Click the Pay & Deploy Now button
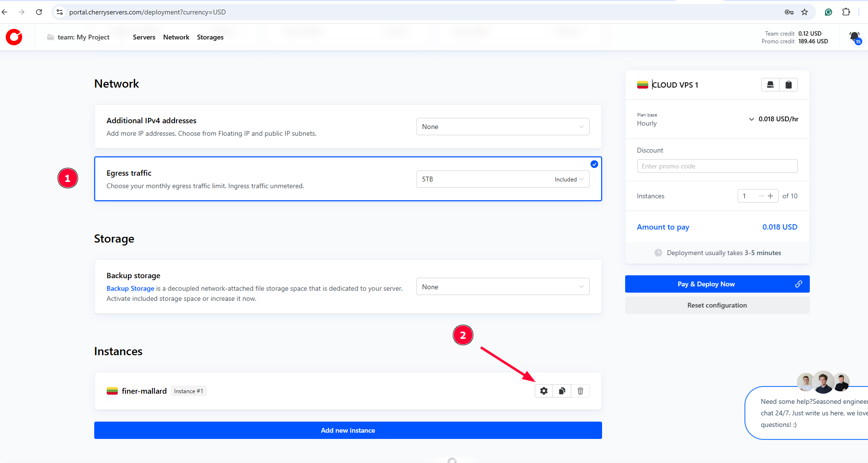The height and width of the screenshot is (463, 868). tap(706, 284)
